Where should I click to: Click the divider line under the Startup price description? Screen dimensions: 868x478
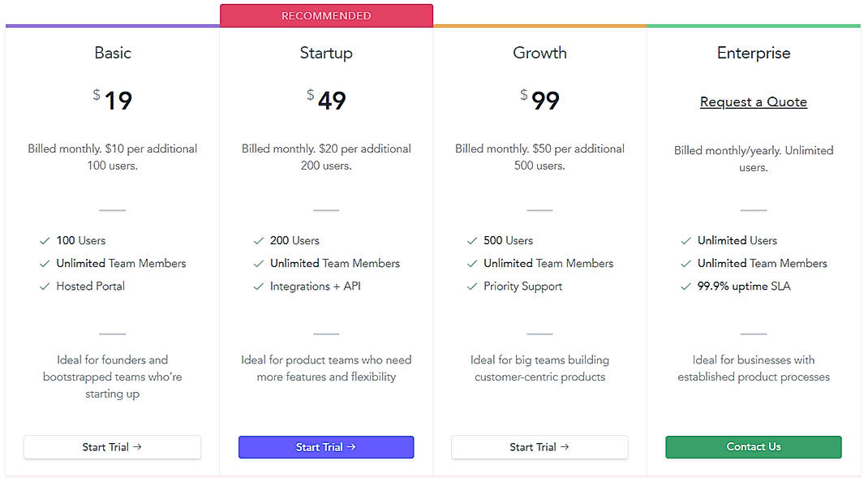pyautogui.click(x=326, y=209)
